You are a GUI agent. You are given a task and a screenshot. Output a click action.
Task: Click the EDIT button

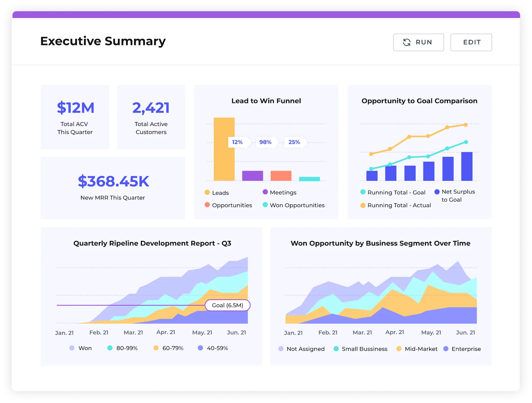[471, 42]
